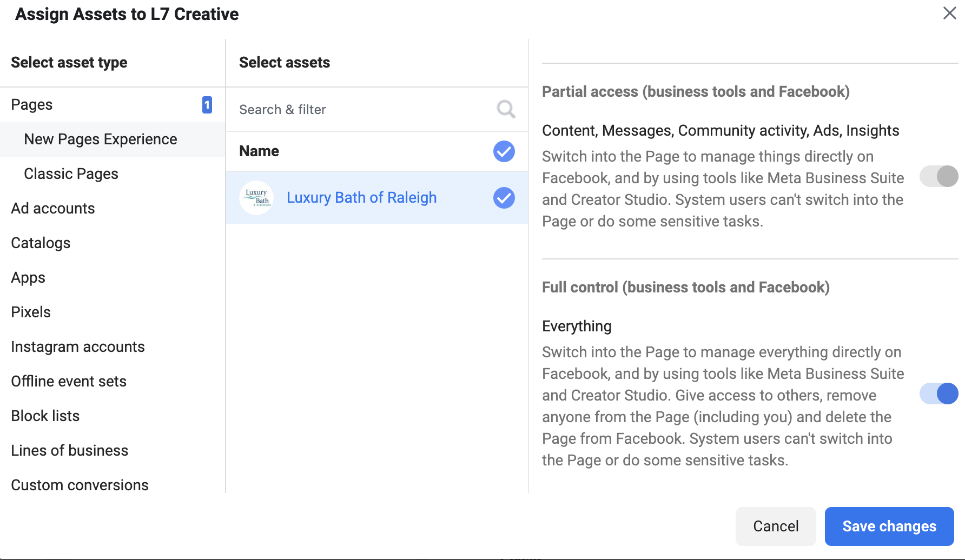Open Offline event sets

tap(68, 381)
